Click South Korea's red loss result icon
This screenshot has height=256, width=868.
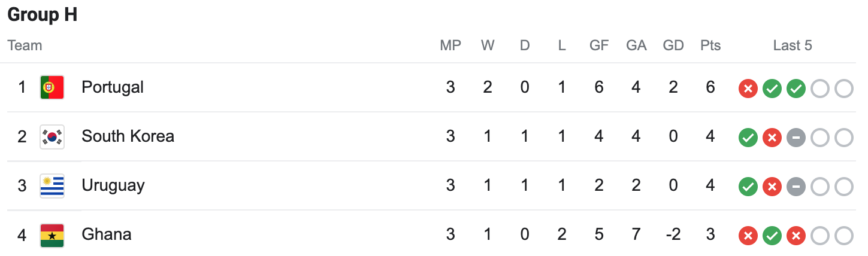772,138
